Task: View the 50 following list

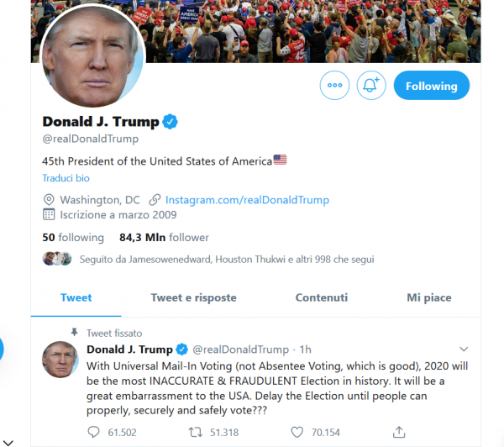Action: click(73, 237)
